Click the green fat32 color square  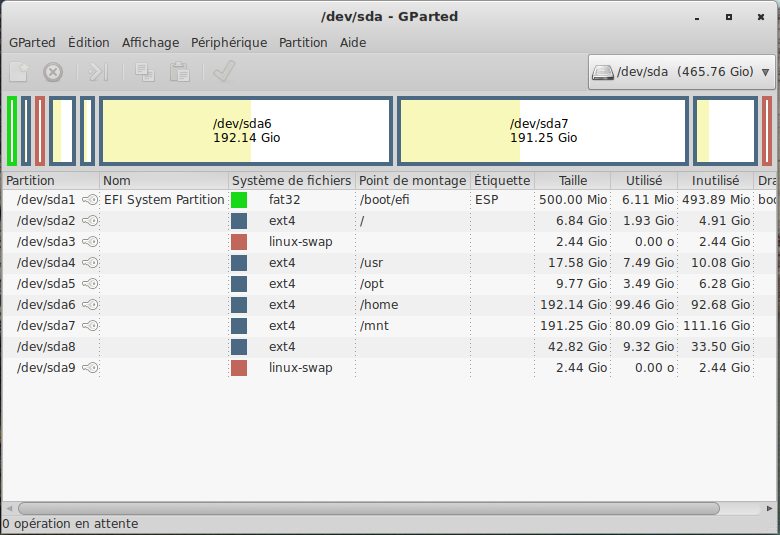coord(239,200)
